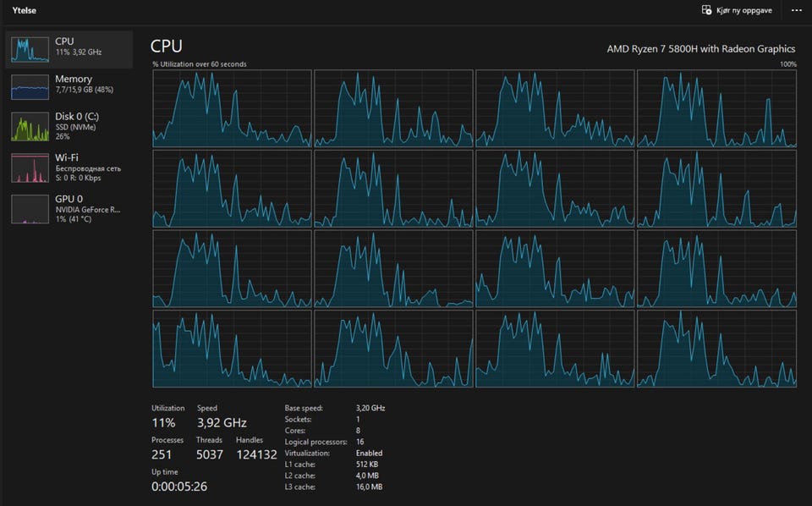The width and height of the screenshot is (812, 506).
Task: Click the 'NVIDIA GeForce R...' GPU text
Action: 88,210
